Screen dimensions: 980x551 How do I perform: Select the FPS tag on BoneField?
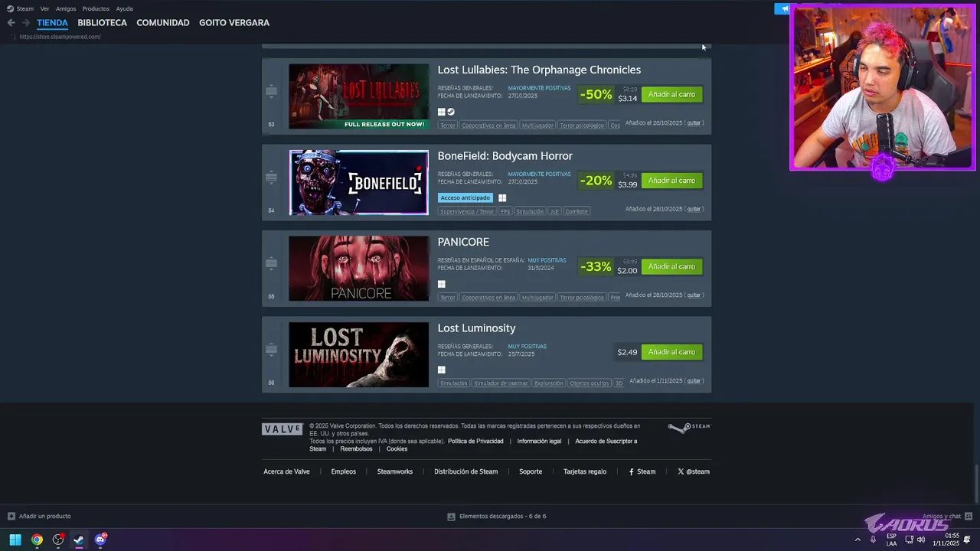[x=505, y=211]
